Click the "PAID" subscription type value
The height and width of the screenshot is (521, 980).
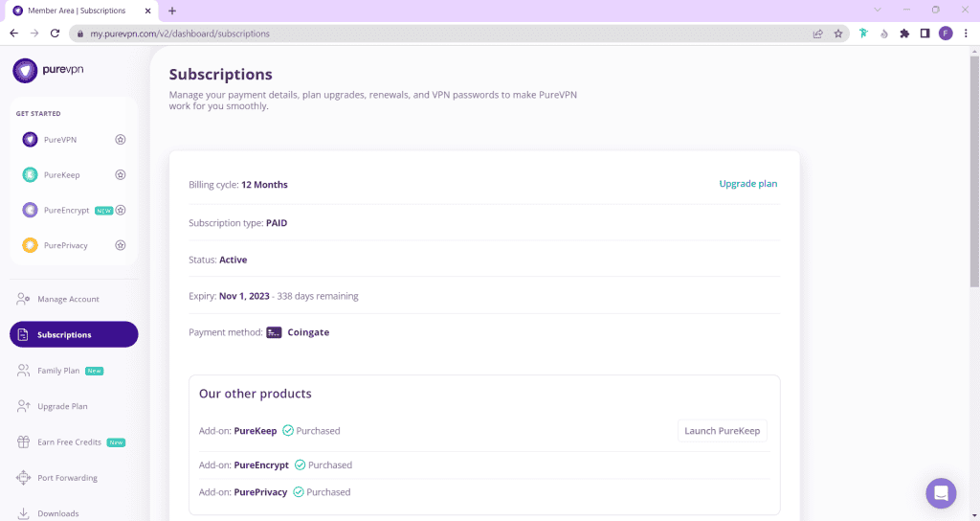tap(277, 222)
